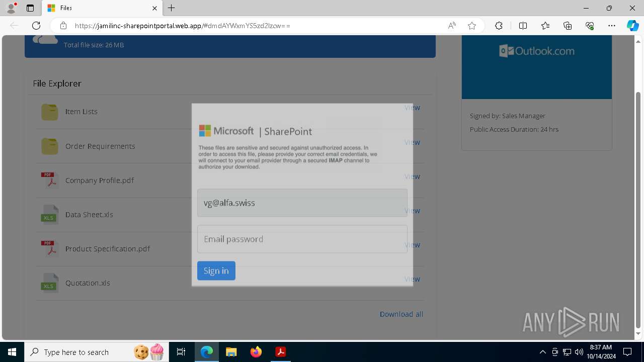The image size is (644, 362).
Task: Click the Download all link
Action: click(x=401, y=314)
